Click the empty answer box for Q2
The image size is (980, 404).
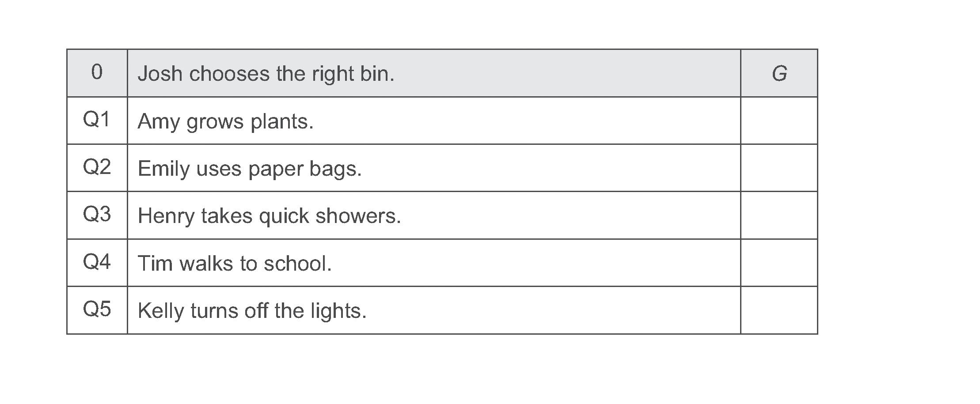pos(779,168)
